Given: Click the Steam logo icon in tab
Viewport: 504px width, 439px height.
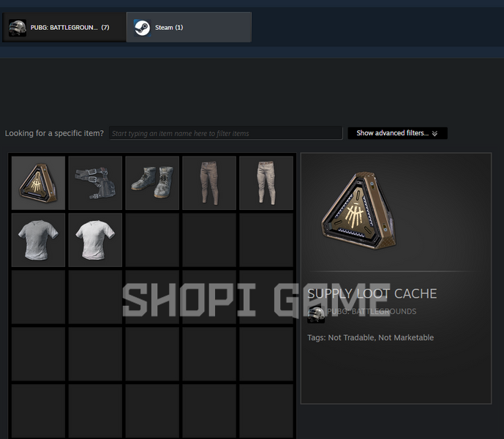Looking at the screenshot, I should [142, 28].
